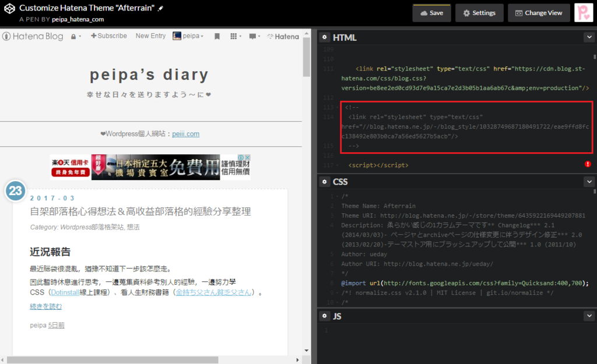
Task: Click the 続きを読む read more link
Action: 45,306
